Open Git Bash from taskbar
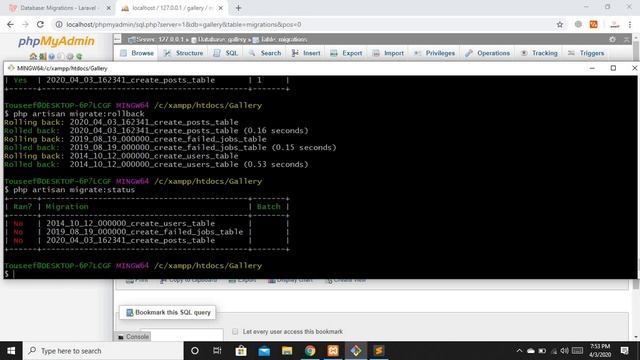Viewport: 640px width, 360px height. pyautogui.click(x=356, y=351)
